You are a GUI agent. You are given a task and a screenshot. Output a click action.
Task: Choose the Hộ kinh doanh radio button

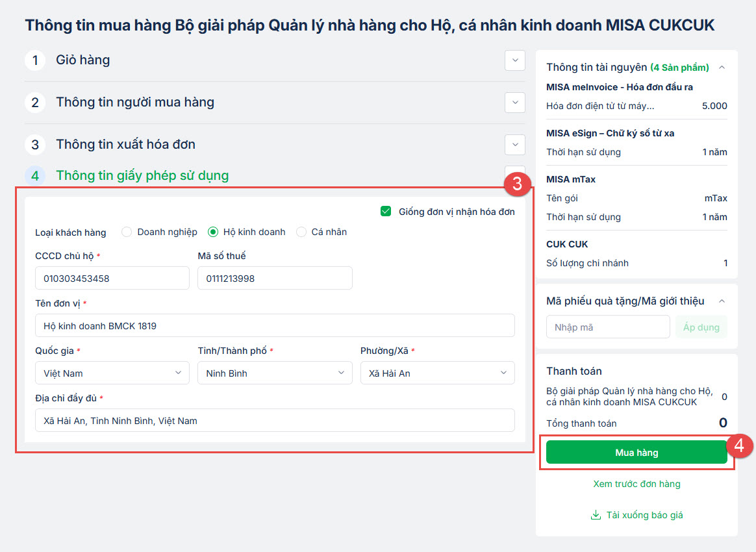213,232
